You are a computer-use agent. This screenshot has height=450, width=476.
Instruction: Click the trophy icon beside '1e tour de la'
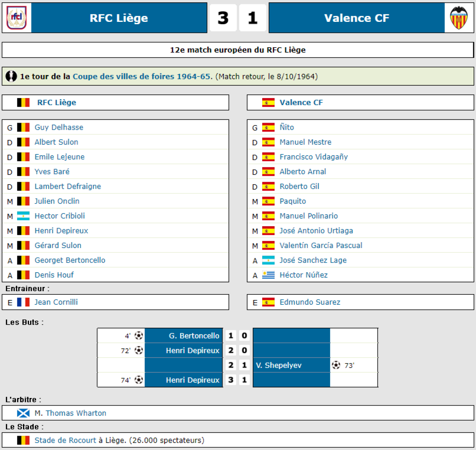12,76
